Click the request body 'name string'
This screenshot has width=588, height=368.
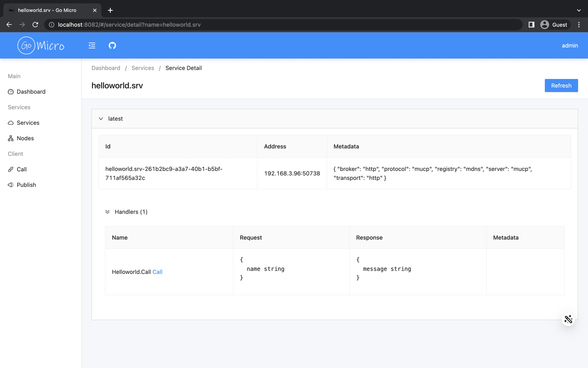click(265, 269)
